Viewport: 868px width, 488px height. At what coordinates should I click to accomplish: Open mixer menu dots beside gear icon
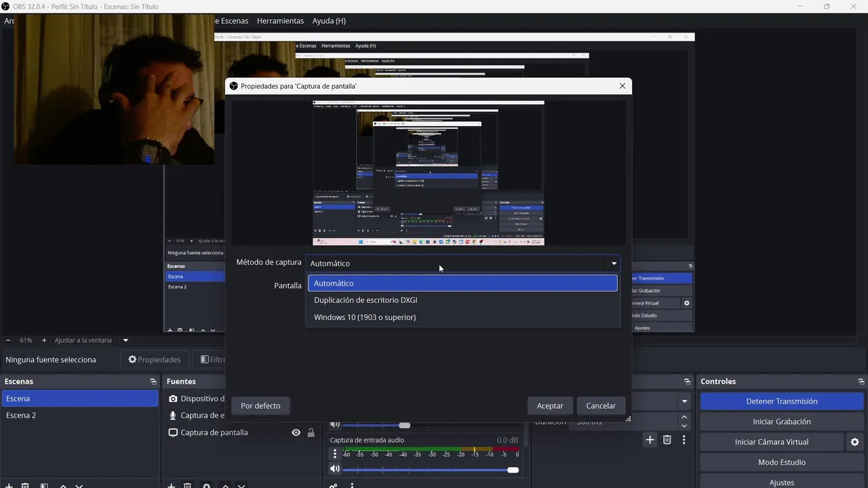click(x=351, y=485)
